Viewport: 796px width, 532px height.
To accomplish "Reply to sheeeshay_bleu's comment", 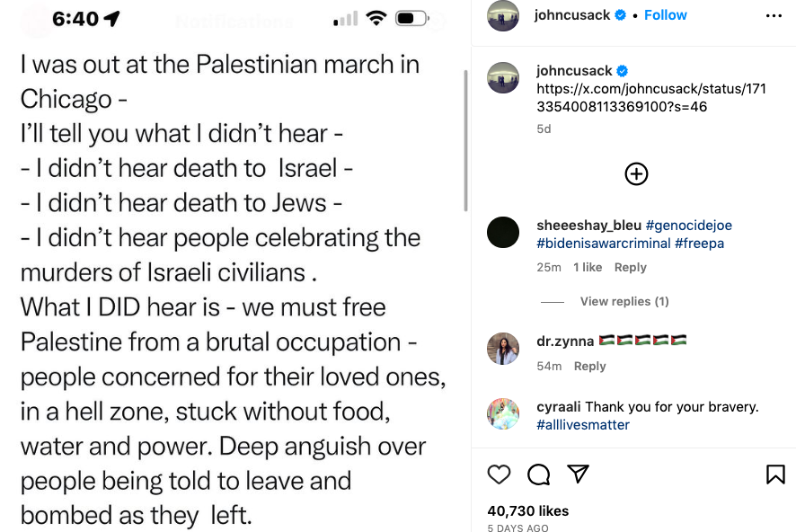I will tap(630, 267).
